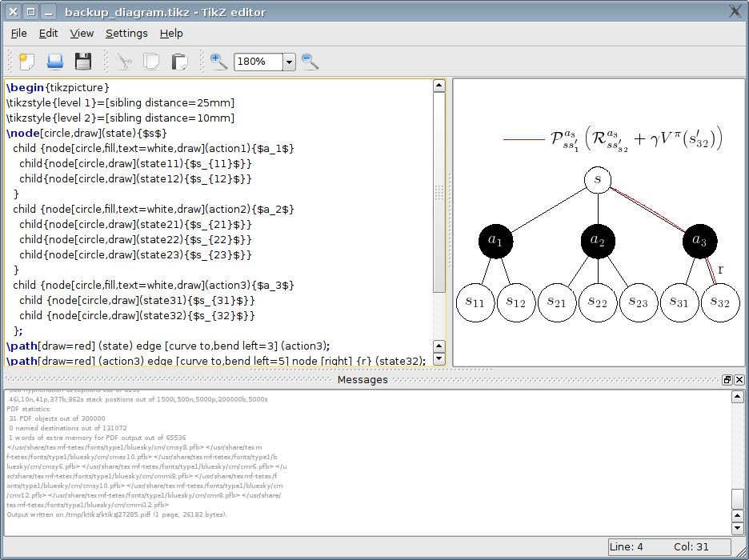749x560 pixels.
Task: Open the Edit menu
Action: [48, 33]
